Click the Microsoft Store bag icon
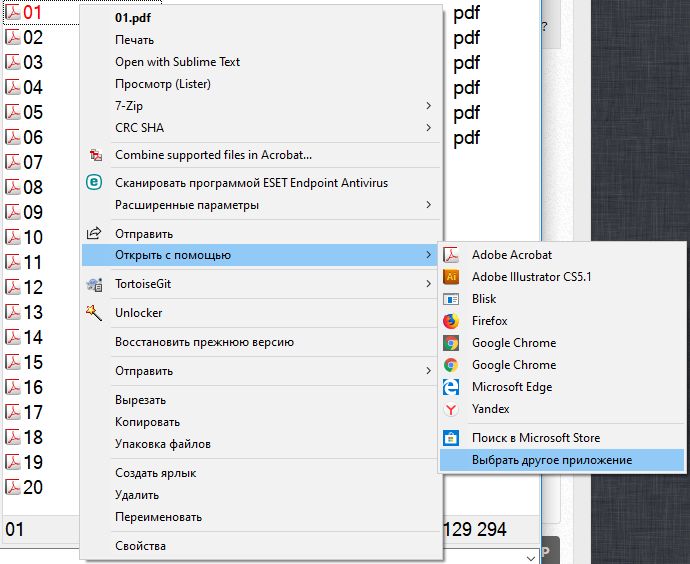The image size is (690, 564). click(451, 438)
